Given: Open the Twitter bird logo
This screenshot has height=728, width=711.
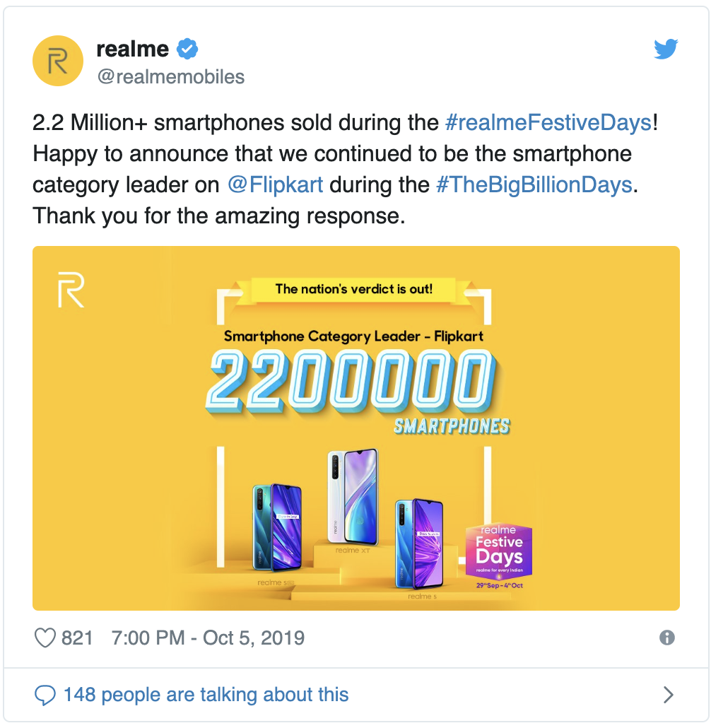Looking at the screenshot, I should (x=666, y=49).
